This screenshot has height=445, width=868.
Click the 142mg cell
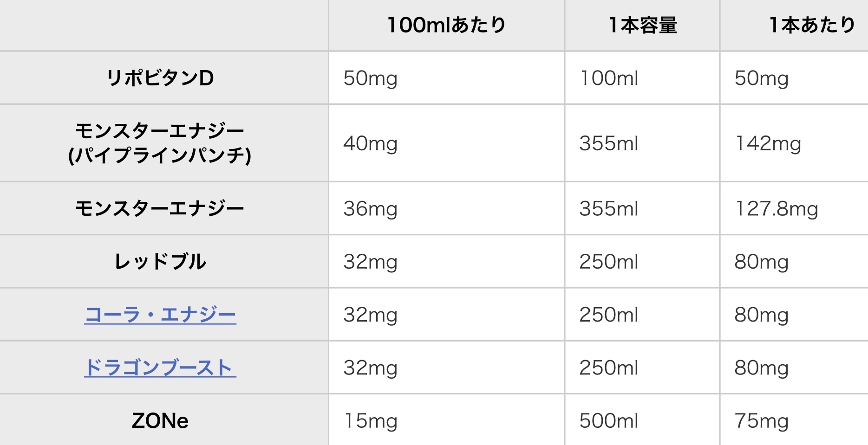point(768,143)
